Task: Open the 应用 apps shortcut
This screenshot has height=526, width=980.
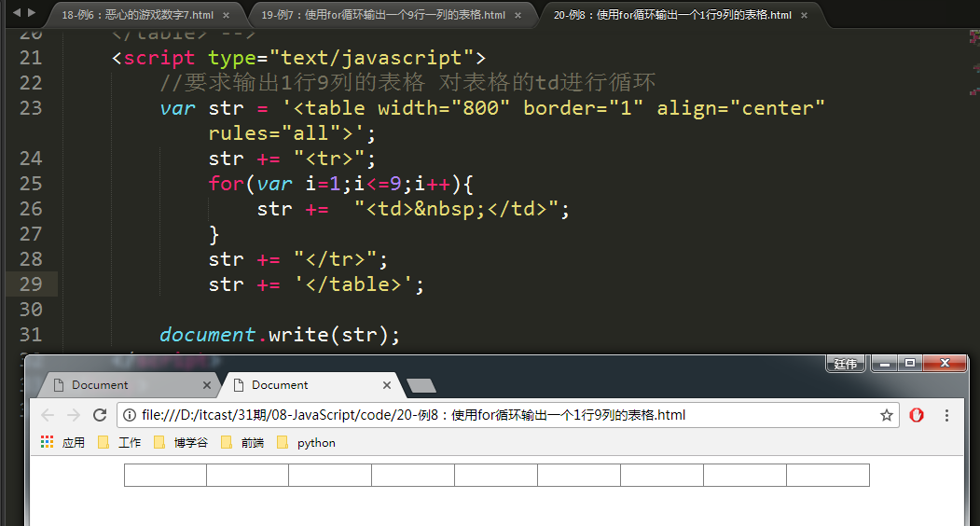Action: pyautogui.click(x=62, y=443)
